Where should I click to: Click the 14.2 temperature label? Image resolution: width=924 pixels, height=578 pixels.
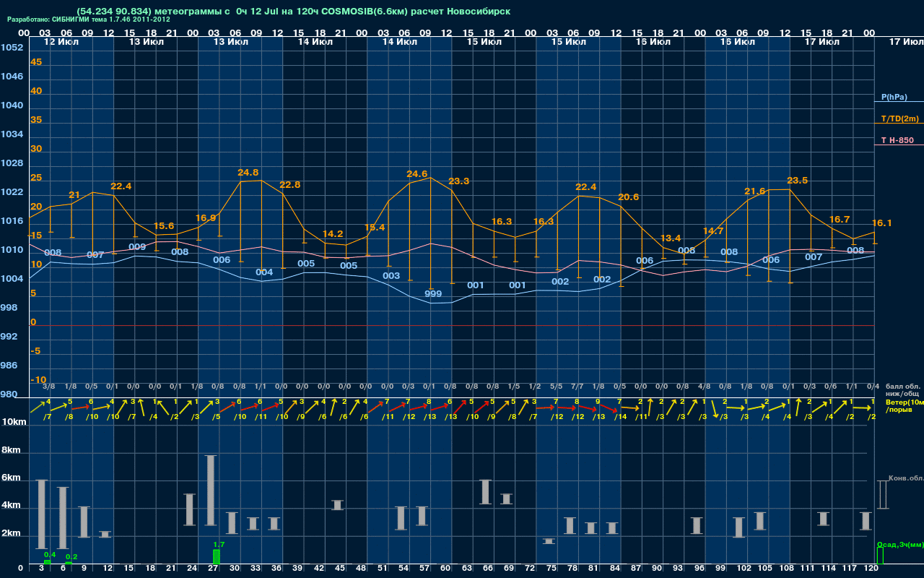333,234
